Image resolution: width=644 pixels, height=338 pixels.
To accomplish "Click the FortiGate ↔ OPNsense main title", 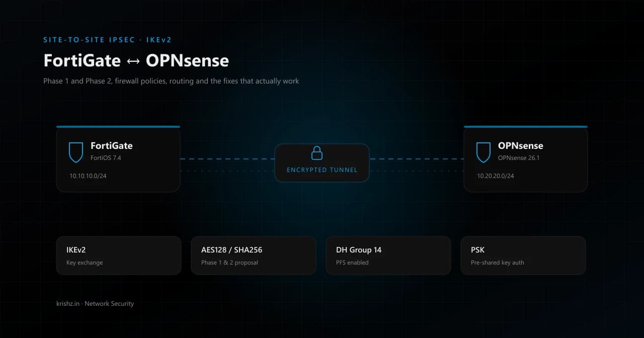I will click(x=136, y=61).
